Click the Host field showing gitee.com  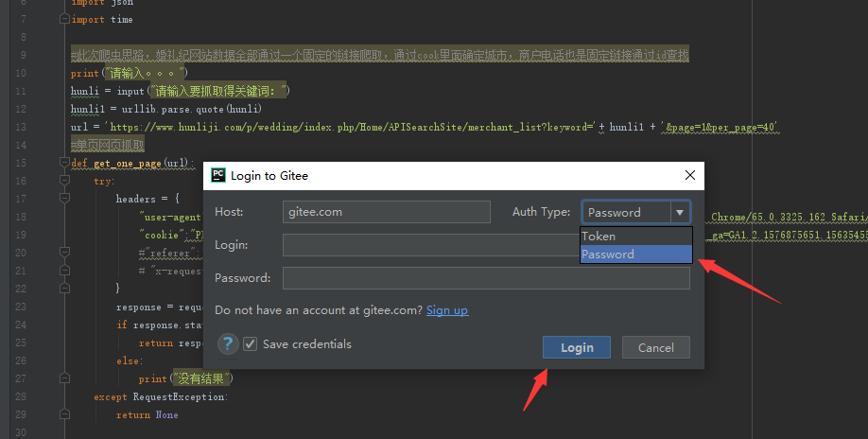point(387,212)
